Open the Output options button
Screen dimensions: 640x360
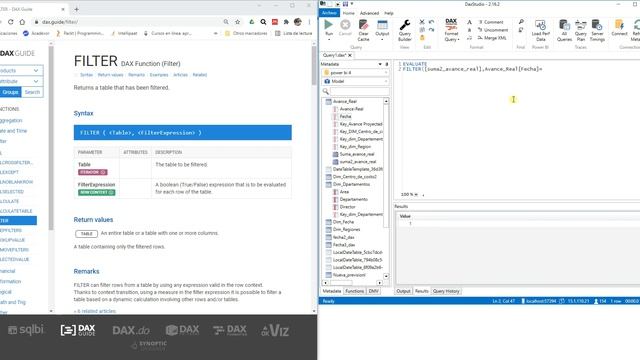[382, 30]
